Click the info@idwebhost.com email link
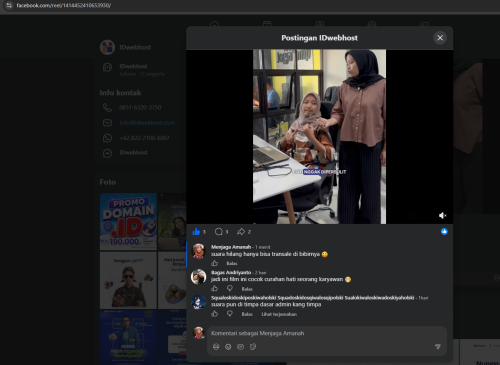 coord(147,123)
